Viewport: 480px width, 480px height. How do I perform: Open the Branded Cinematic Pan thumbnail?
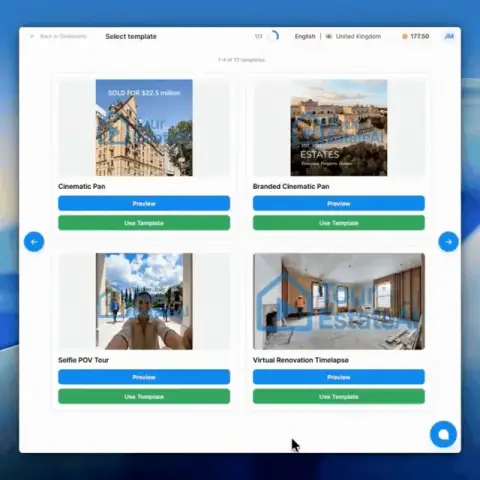pos(339,128)
